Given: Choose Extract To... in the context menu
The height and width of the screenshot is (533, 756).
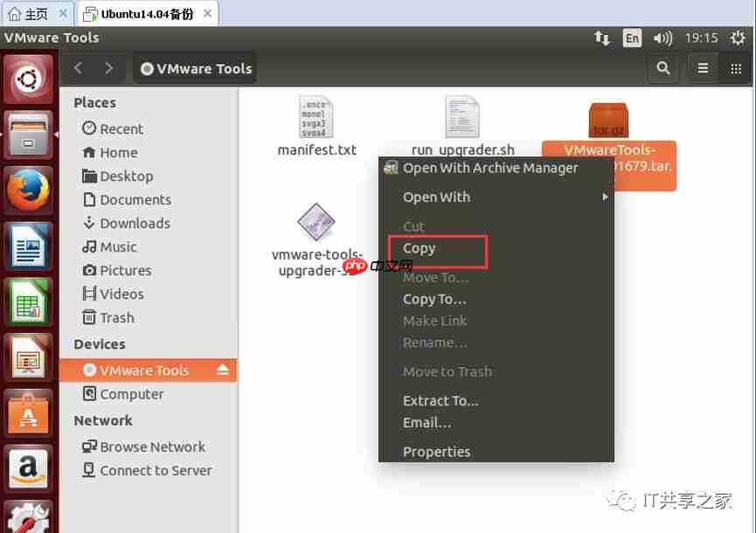Looking at the screenshot, I should (x=496, y=401).
